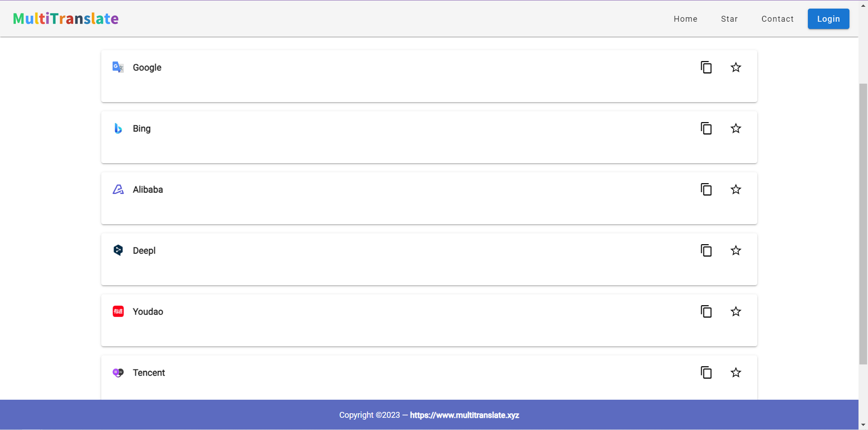The width and height of the screenshot is (868, 430).
Task: Open the Star menu item
Action: 729,19
